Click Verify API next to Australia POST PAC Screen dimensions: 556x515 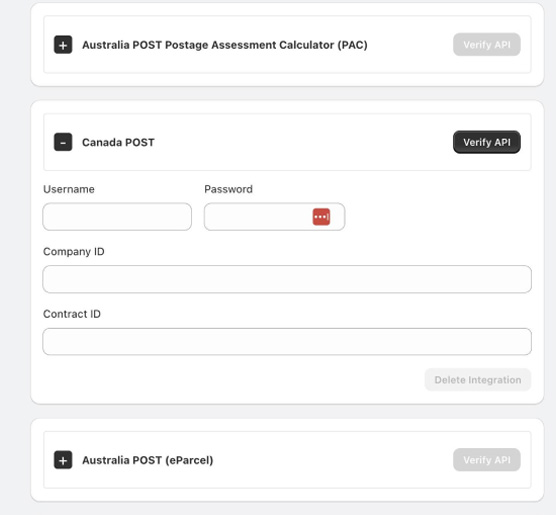pyautogui.click(x=487, y=45)
